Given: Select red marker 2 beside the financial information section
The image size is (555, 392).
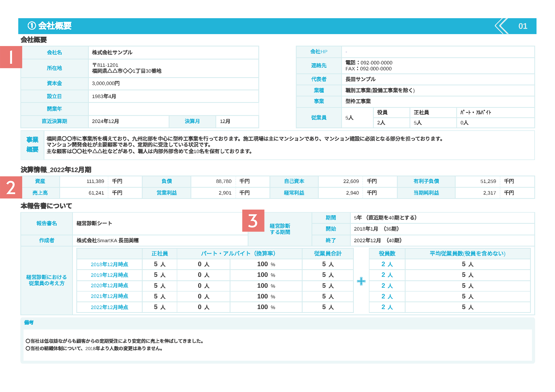Looking at the screenshot, I should click(11, 187).
